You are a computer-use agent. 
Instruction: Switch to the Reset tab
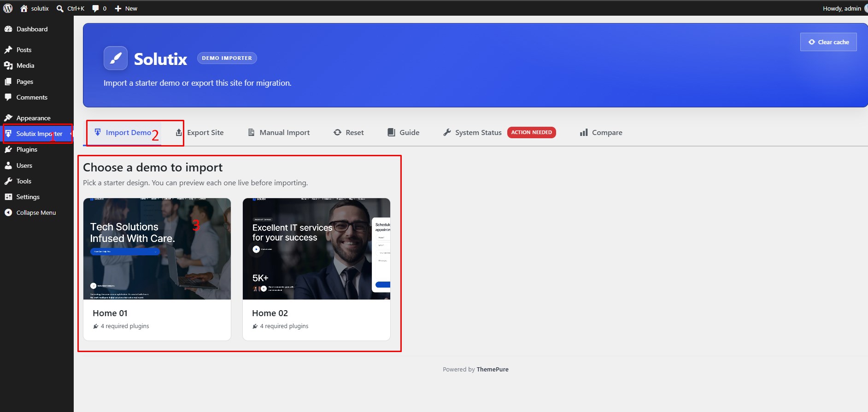[x=349, y=133]
